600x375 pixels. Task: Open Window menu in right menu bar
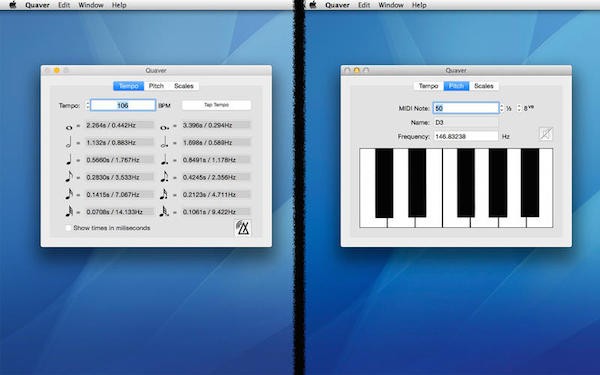[x=391, y=5]
